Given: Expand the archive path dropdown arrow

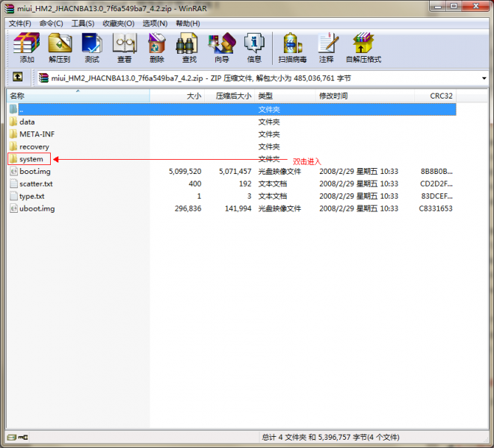Looking at the screenshot, I should [x=484, y=78].
